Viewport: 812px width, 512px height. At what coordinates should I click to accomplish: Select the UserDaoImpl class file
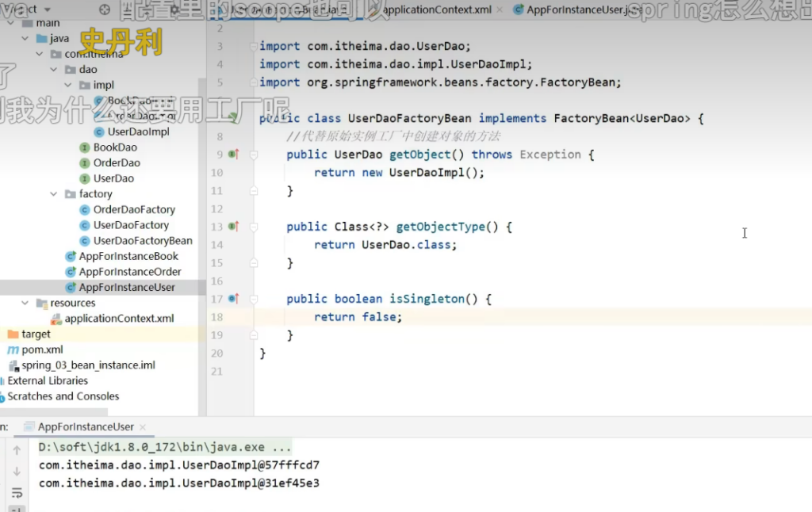point(138,132)
